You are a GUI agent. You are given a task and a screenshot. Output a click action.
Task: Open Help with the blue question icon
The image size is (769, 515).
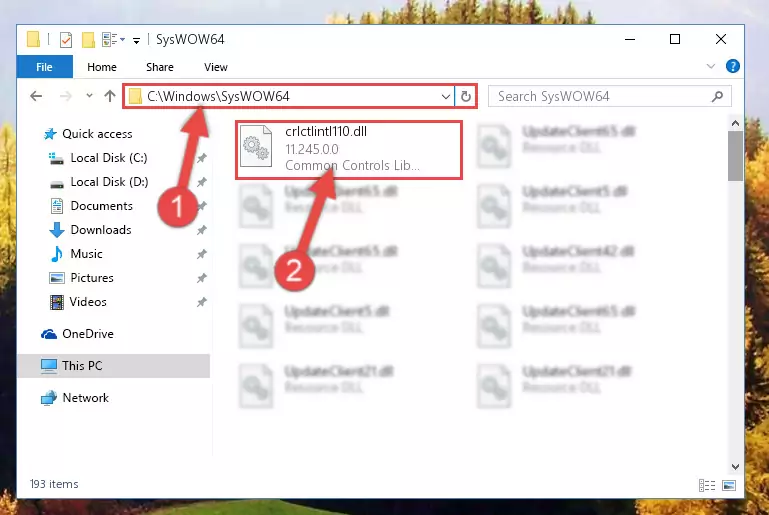click(733, 66)
